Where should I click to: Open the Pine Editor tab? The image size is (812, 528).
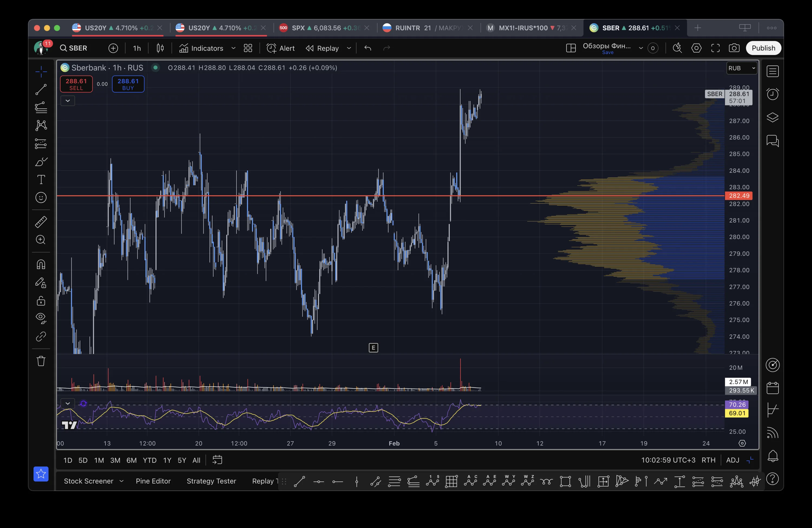pyautogui.click(x=153, y=481)
